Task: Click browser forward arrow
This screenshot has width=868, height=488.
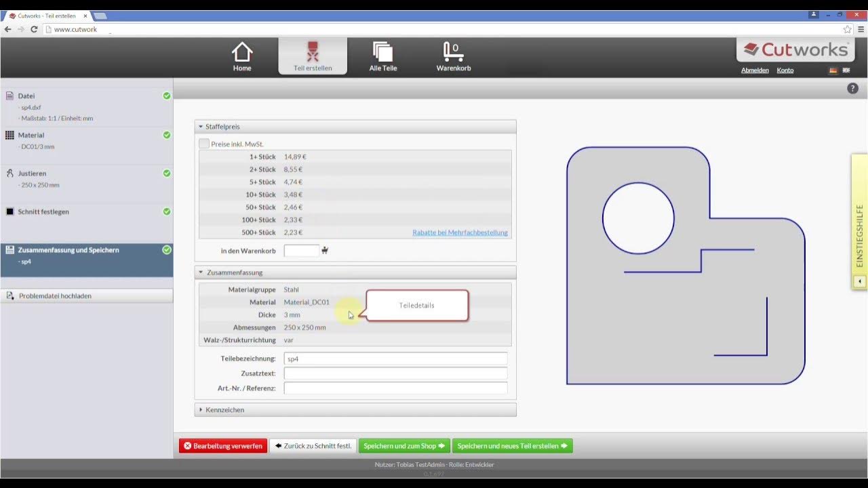Action: (21, 29)
